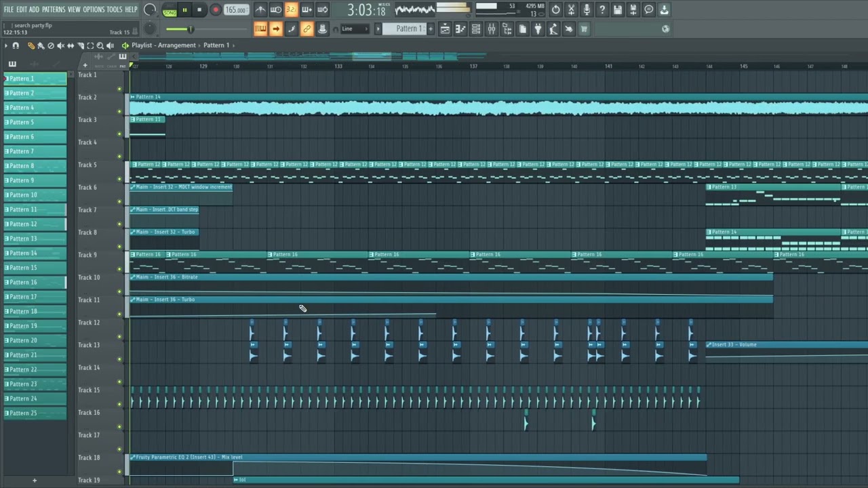Open the Pattern 1 selector

coord(406,28)
